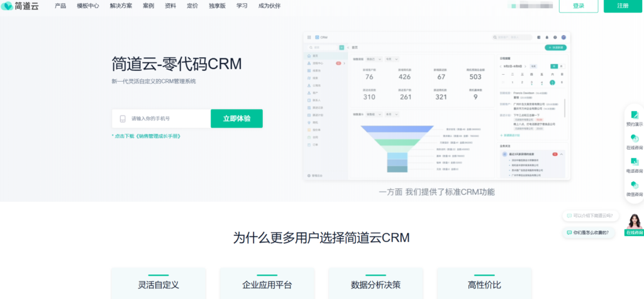Open the 资料 nav item

(170, 6)
